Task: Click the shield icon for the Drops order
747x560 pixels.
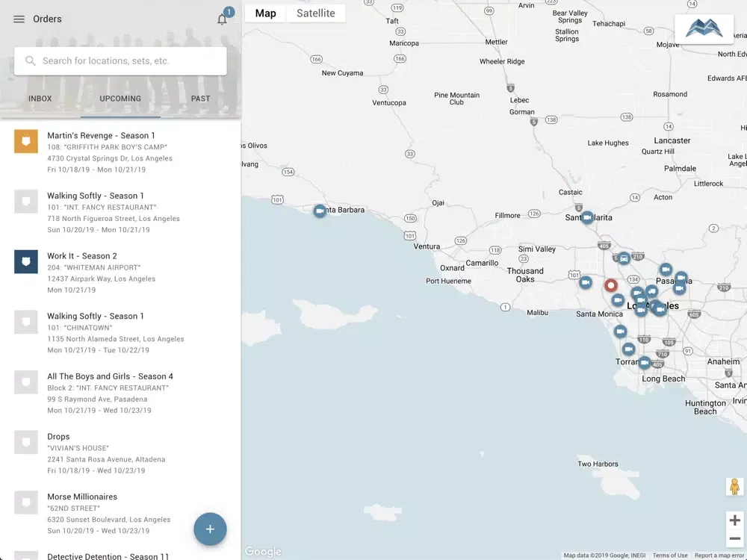Action: pyautogui.click(x=26, y=442)
